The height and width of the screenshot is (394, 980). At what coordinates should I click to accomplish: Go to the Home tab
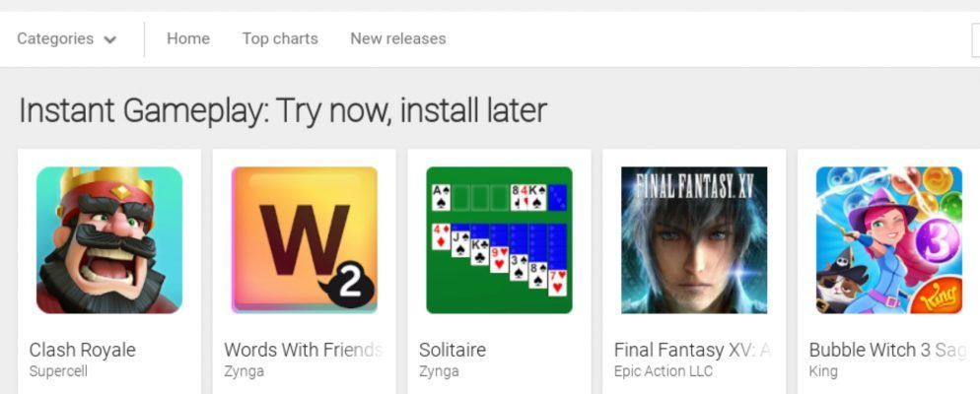188,39
